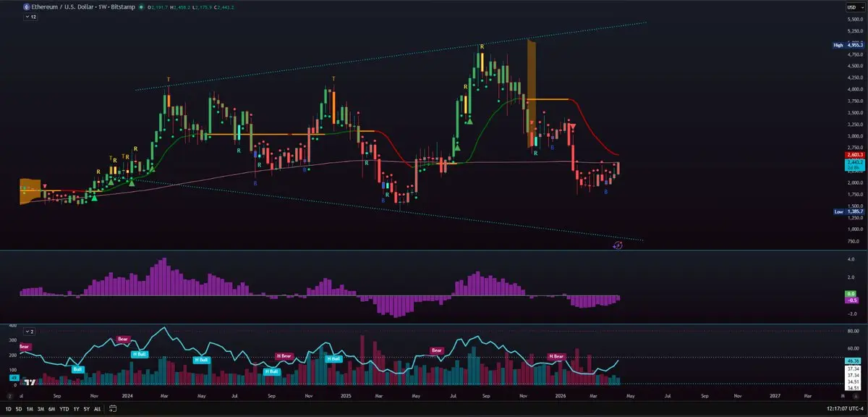868x417 pixels.
Task: Click the -0.5 histogram value tag
Action: (x=853, y=300)
